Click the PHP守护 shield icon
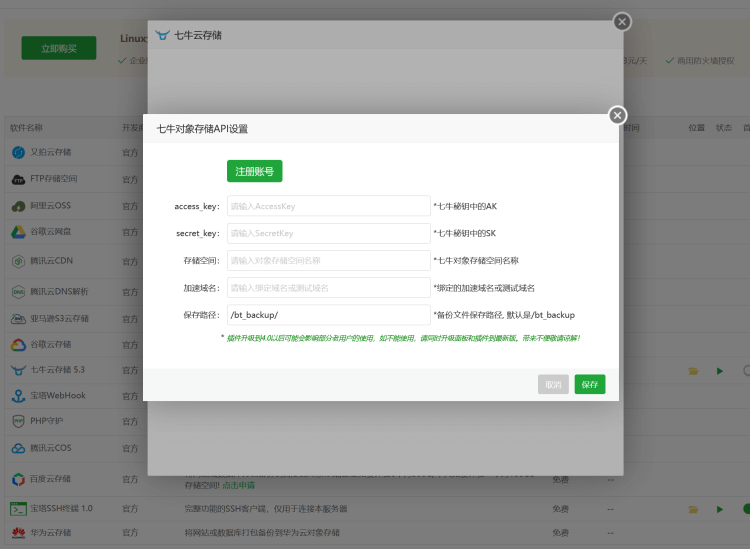Viewport: 750px width, 549px height. pos(18,421)
